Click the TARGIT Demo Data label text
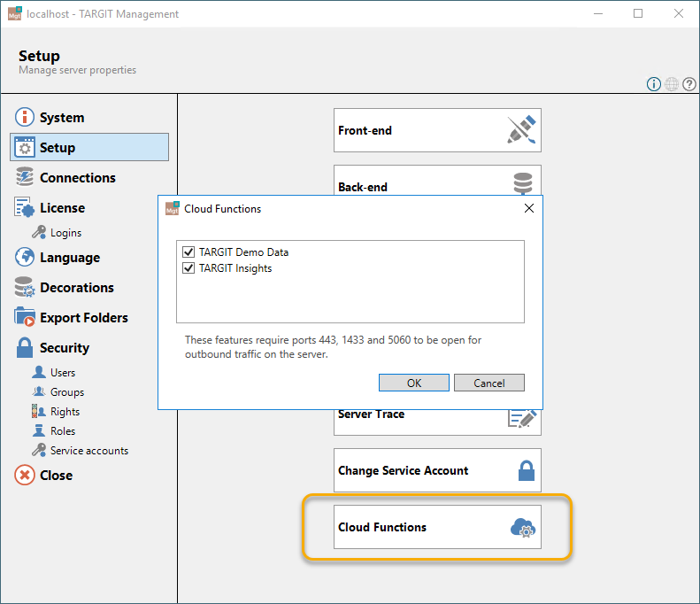Viewport: 700px width, 604px height. pos(243,252)
